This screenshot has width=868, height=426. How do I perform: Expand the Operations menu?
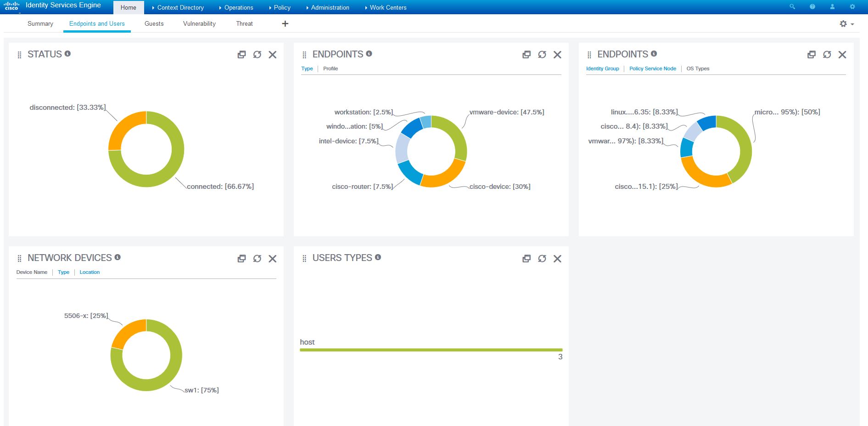click(x=236, y=7)
